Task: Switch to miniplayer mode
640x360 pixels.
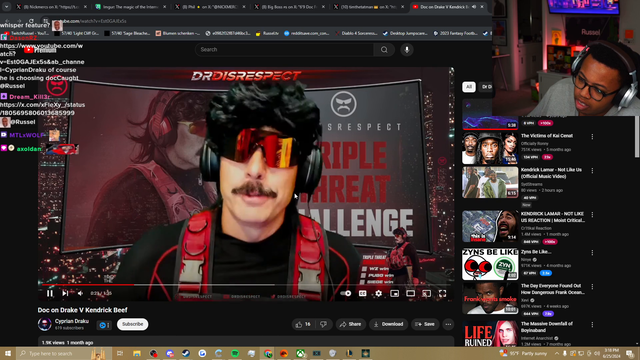Action: [x=394, y=293]
